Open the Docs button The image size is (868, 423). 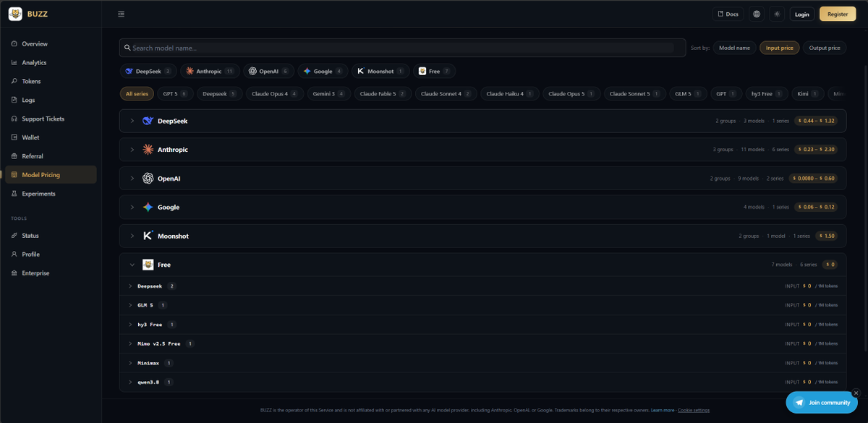pos(728,14)
